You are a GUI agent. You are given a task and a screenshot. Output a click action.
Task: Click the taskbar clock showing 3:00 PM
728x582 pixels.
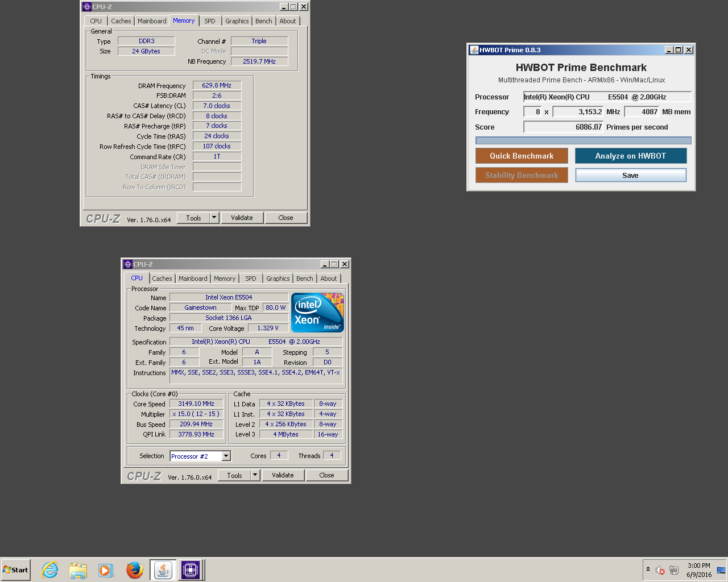click(699, 570)
